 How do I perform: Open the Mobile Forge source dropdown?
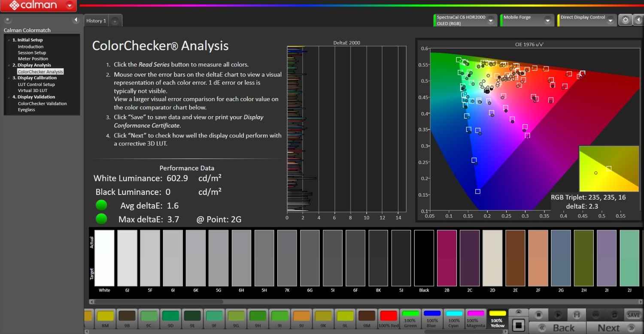point(547,20)
